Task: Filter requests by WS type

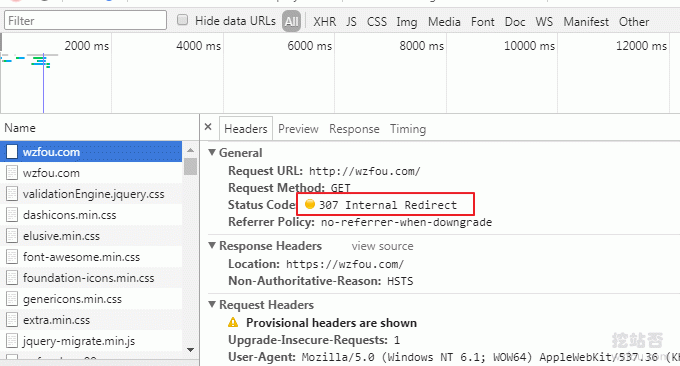Action: [x=544, y=22]
